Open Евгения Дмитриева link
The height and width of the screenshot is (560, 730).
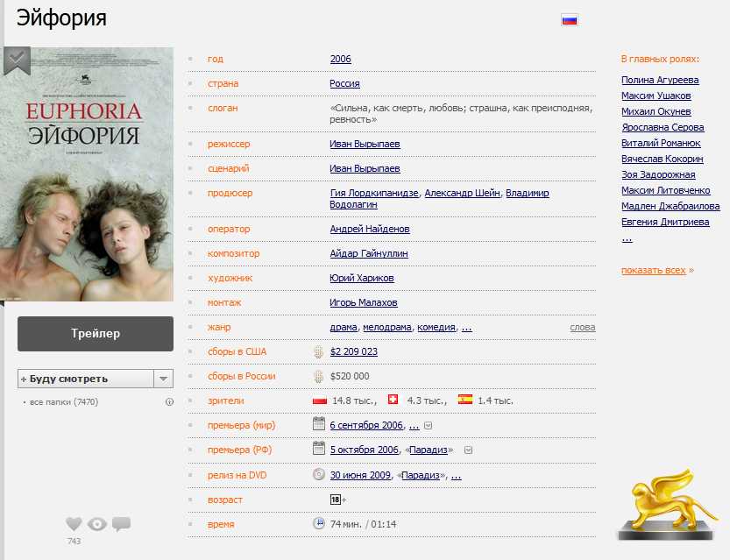coord(665,222)
